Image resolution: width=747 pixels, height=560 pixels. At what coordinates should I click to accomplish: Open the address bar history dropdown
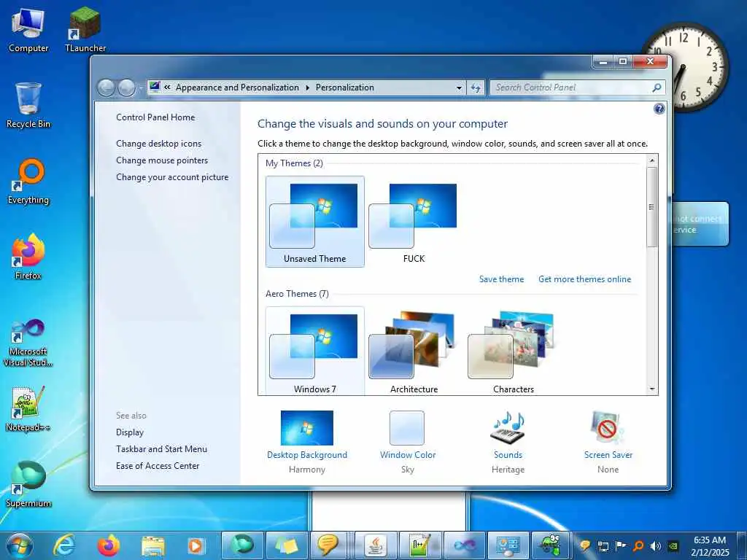tap(459, 87)
